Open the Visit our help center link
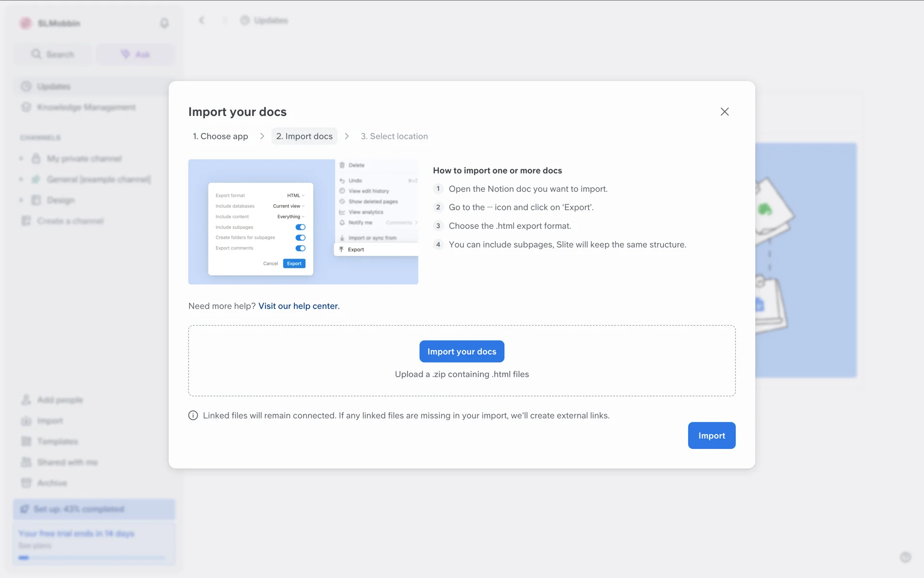Viewport: 924px width, 578px height. [x=299, y=306]
